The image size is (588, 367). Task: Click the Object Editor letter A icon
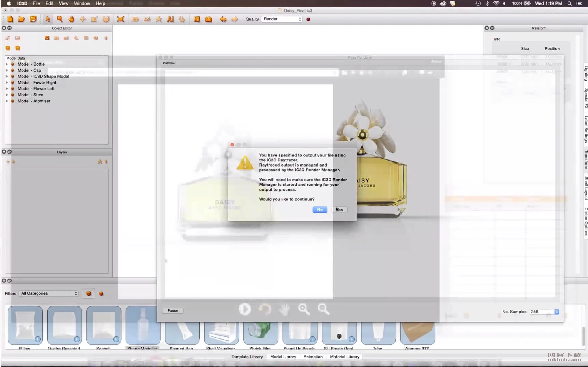[x=47, y=38]
